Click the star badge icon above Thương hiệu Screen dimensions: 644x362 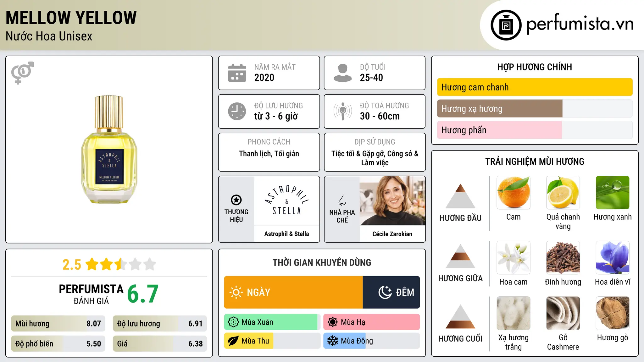coord(236,200)
